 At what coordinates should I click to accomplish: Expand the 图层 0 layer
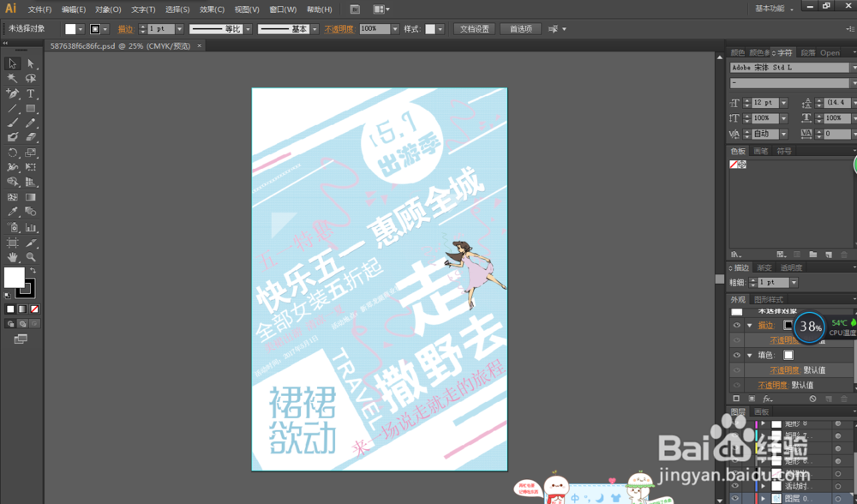pos(763,498)
